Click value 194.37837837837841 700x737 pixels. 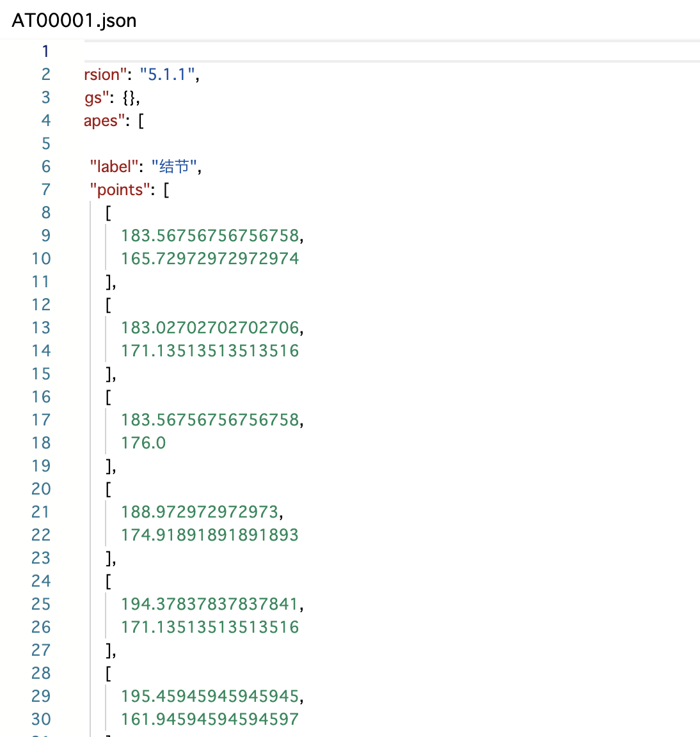tap(210, 604)
